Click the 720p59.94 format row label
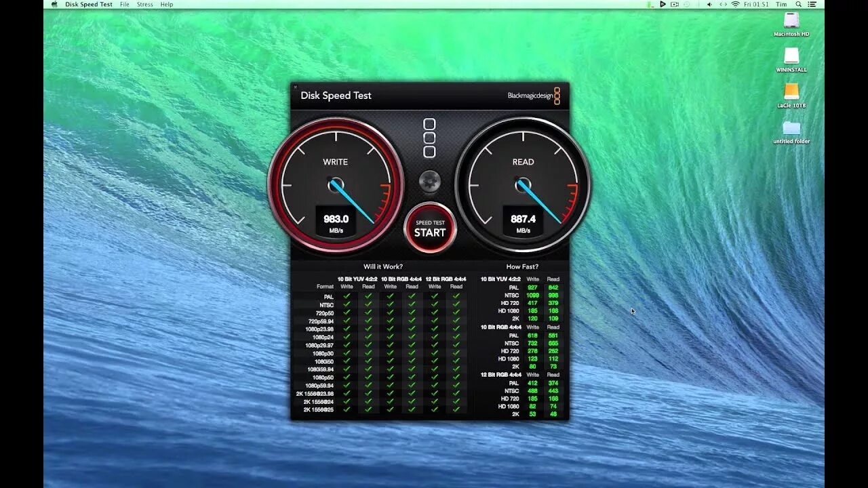The image size is (868, 488). pyautogui.click(x=321, y=321)
